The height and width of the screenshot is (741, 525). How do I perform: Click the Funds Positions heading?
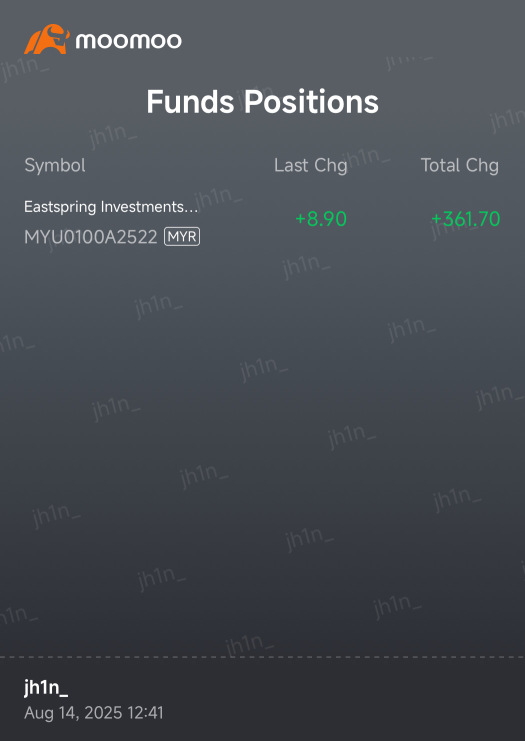(x=262, y=101)
